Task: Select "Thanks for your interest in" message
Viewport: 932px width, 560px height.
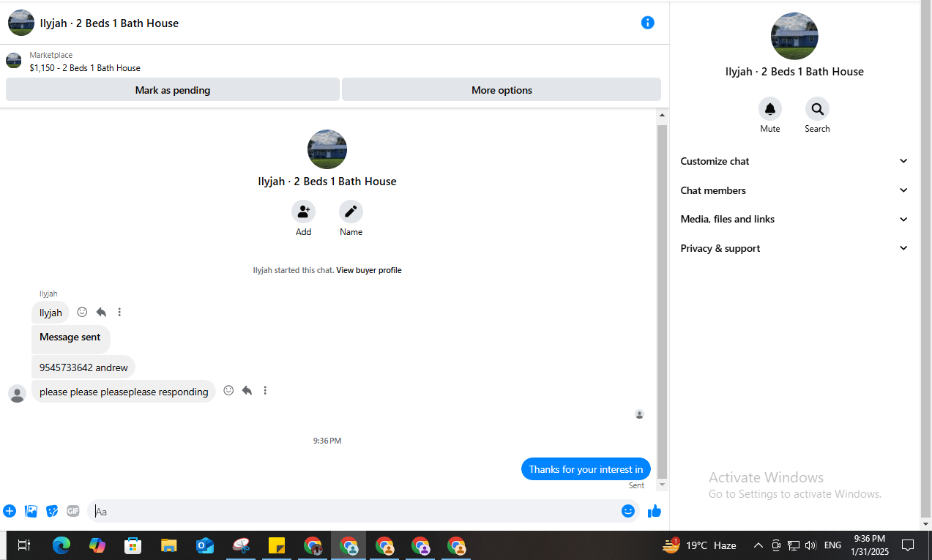Action: point(586,469)
